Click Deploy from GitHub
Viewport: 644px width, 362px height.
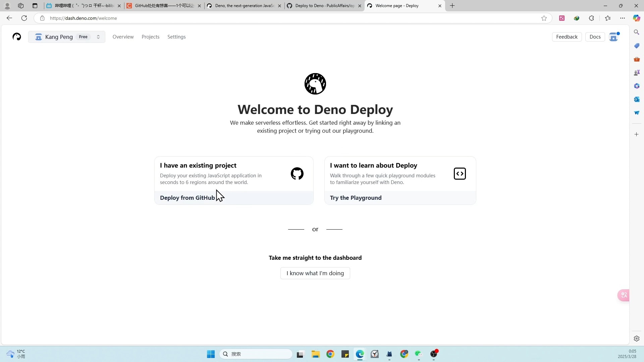point(187,197)
